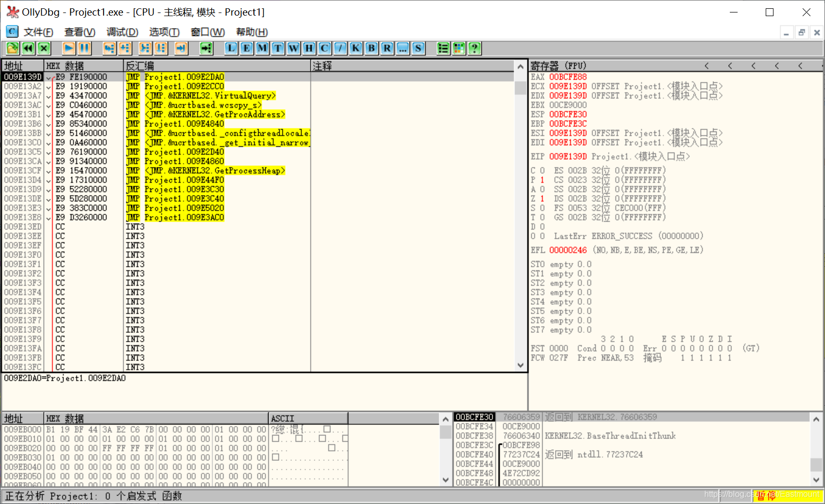Show Run trace with the ellipsis icon

tap(403, 48)
